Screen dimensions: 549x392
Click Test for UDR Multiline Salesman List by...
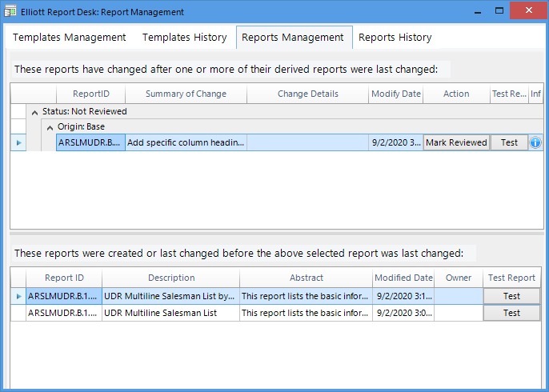(x=511, y=296)
